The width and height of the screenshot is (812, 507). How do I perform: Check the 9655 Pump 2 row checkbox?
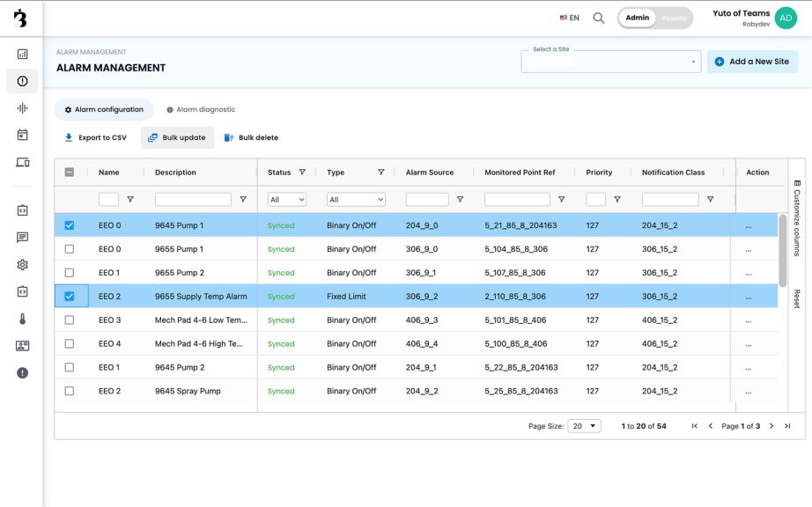click(70, 273)
